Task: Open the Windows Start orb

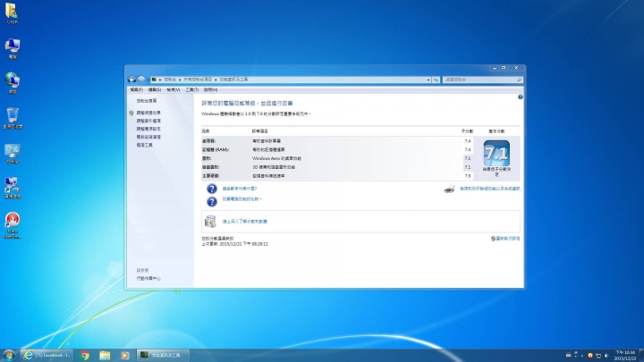Action: pyautogui.click(x=9, y=356)
